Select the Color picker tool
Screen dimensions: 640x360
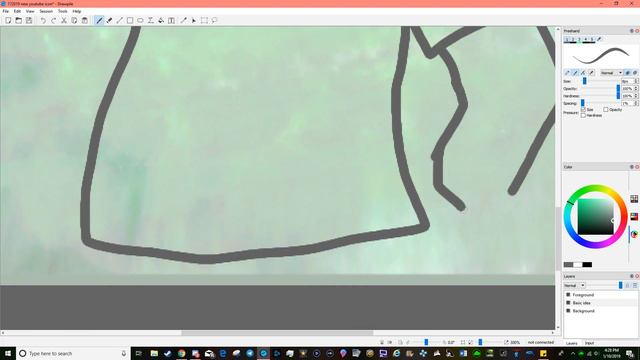[184, 20]
